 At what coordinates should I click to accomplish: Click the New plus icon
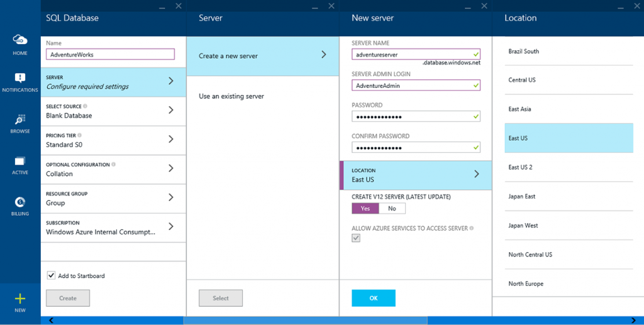click(19, 299)
